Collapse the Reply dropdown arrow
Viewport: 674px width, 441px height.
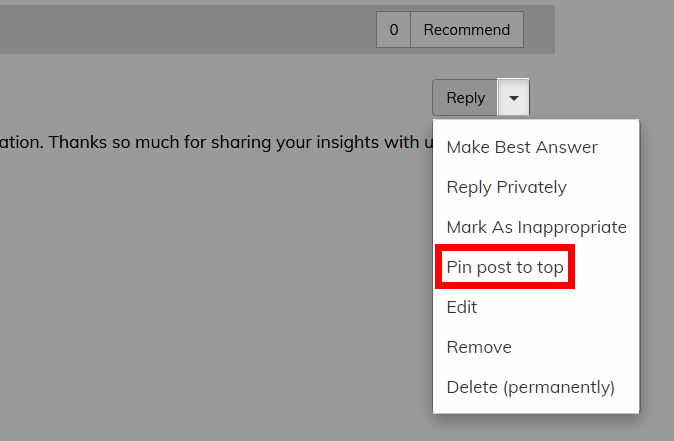[513, 98]
